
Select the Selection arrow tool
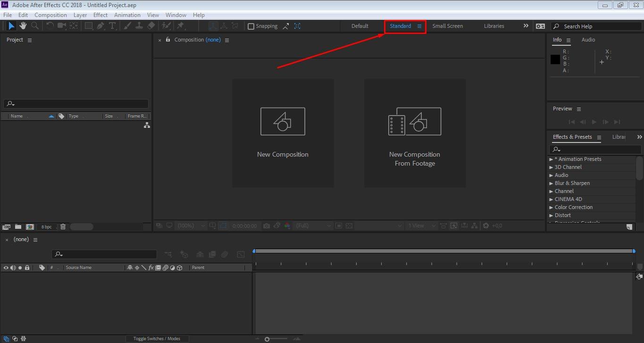[x=12, y=26]
